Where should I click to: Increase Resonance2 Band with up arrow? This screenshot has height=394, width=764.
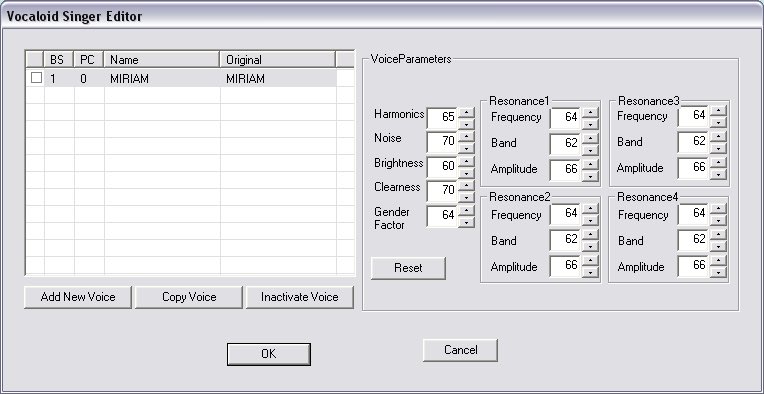click(x=590, y=235)
